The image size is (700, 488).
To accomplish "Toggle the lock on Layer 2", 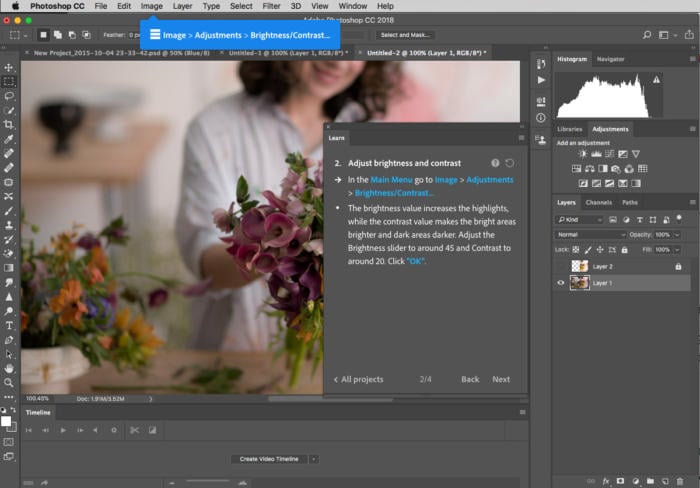I will point(678,266).
